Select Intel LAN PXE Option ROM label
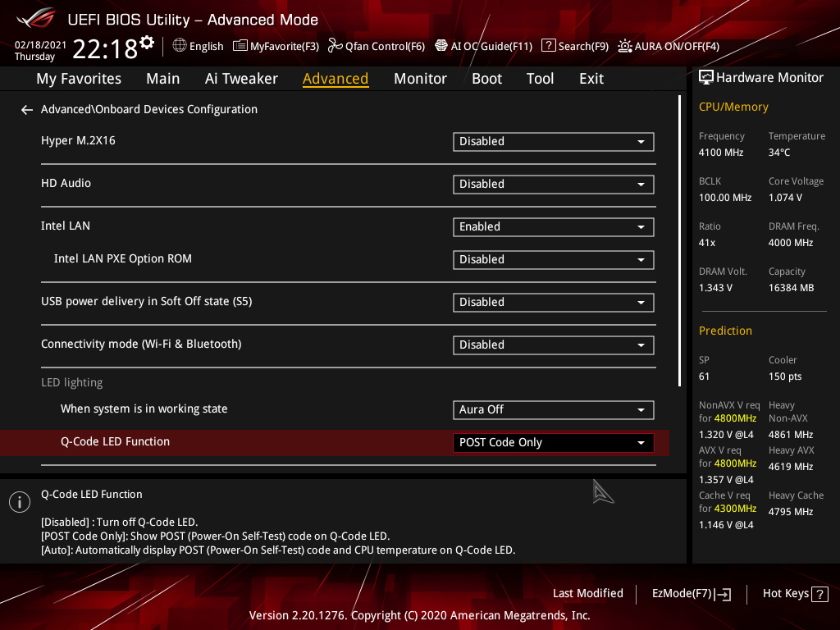840x630 pixels. [x=123, y=258]
